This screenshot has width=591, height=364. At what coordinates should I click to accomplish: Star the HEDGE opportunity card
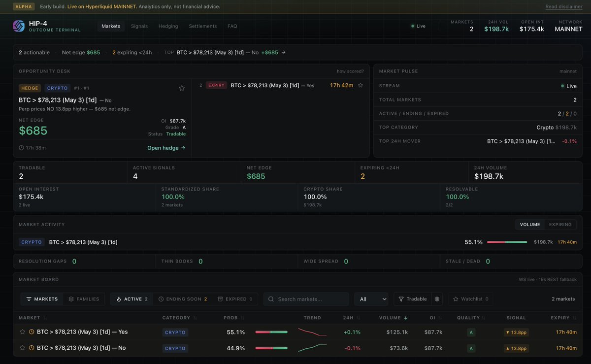182,88
